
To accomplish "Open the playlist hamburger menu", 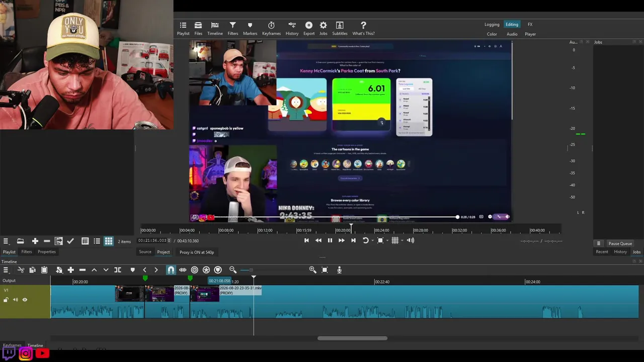I will (x=6, y=241).
